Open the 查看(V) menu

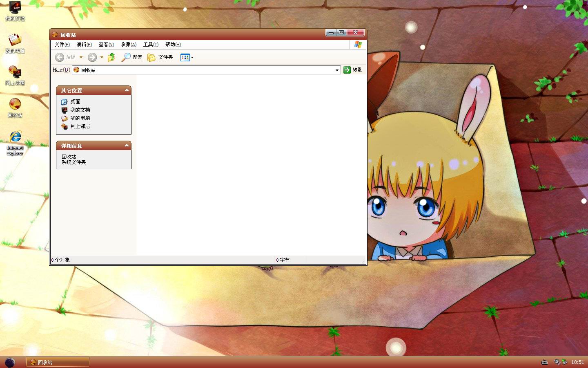point(106,45)
